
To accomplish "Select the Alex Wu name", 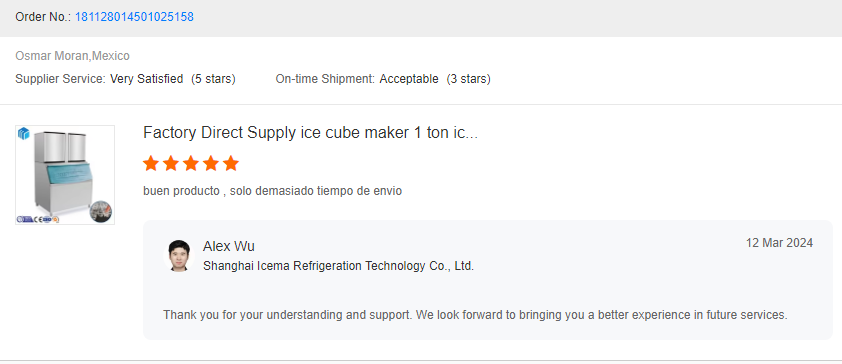I will [229, 246].
